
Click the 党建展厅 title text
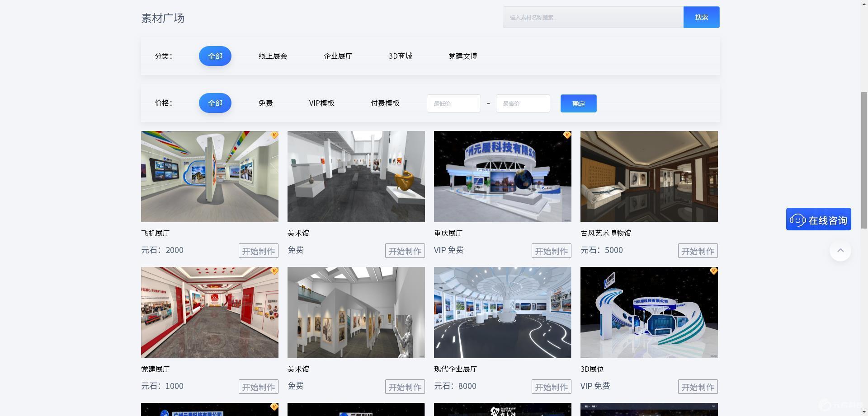[156, 369]
